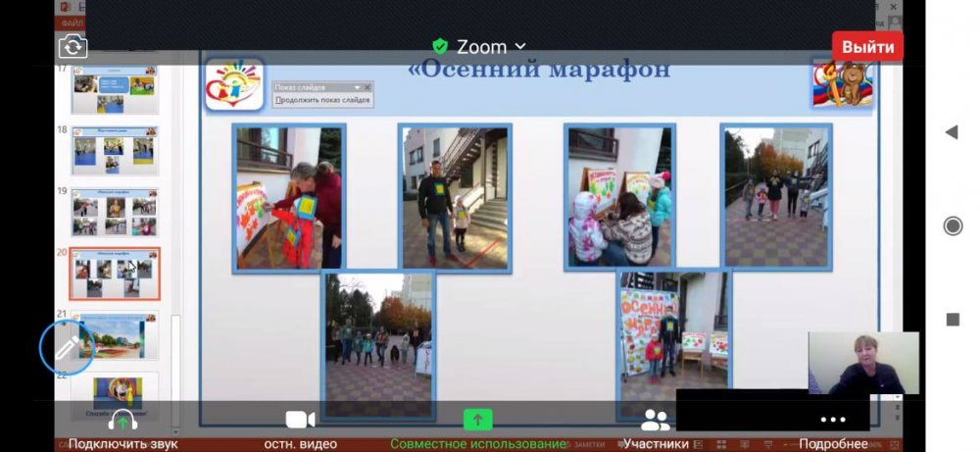980x452 pixels.
Task: Select slide 20 thumbnail
Action: point(115,274)
